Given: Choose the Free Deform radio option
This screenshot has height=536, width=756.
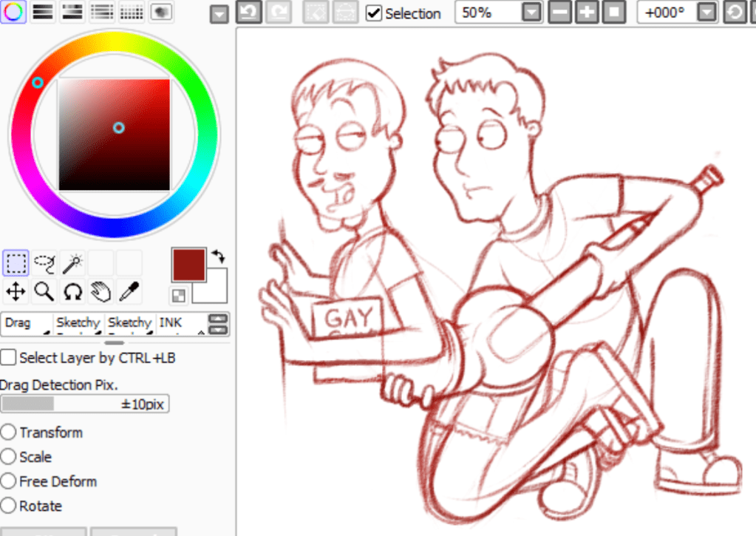Looking at the screenshot, I should pos(8,481).
